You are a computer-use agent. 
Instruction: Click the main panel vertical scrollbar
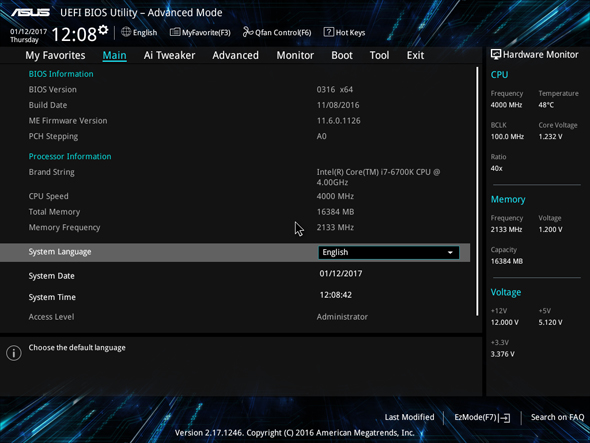tap(477, 191)
